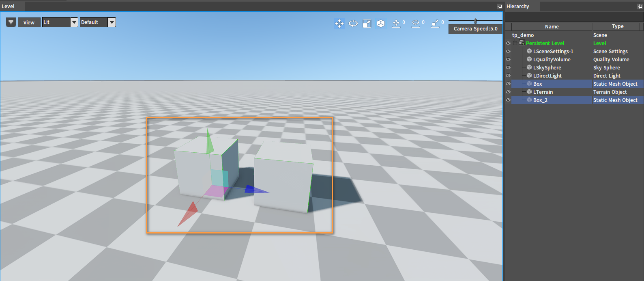644x281 pixels.
Task: Click the LTerrain cube icon
Action: 529,92
